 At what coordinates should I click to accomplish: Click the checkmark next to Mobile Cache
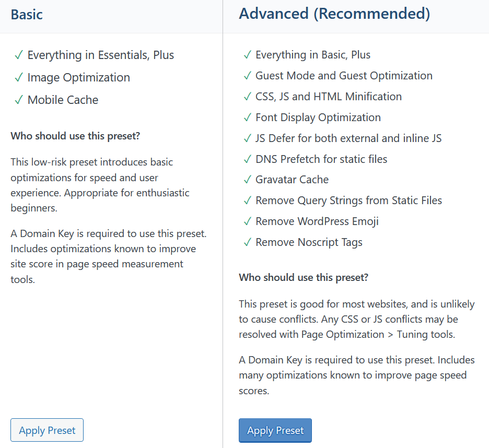click(x=19, y=100)
